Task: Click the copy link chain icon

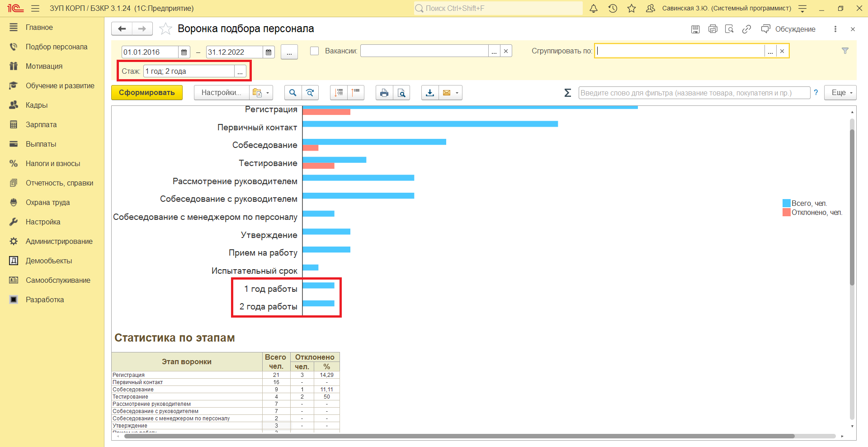Action: click(x=746, y=29)
